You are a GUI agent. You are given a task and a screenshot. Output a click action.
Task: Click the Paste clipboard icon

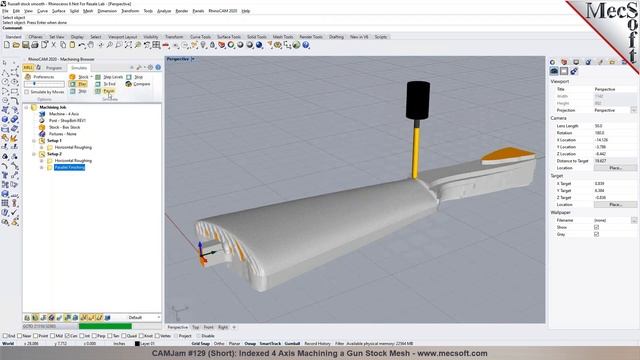[72, 45]
